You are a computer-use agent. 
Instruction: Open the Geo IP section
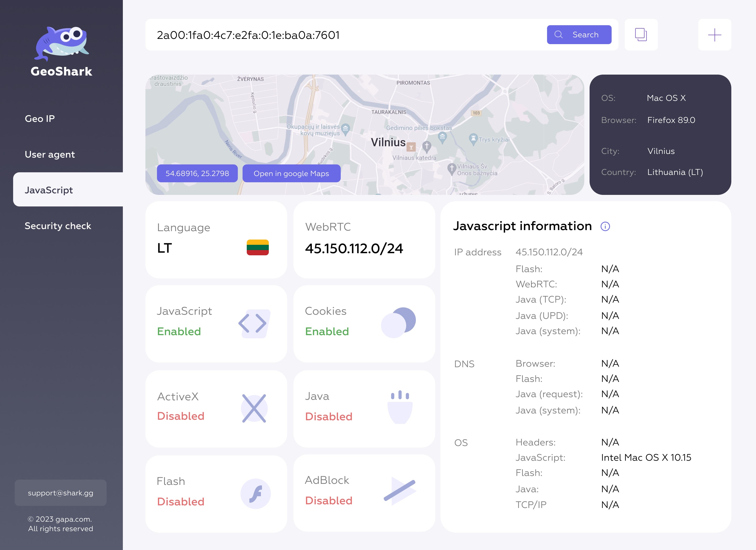40,119
